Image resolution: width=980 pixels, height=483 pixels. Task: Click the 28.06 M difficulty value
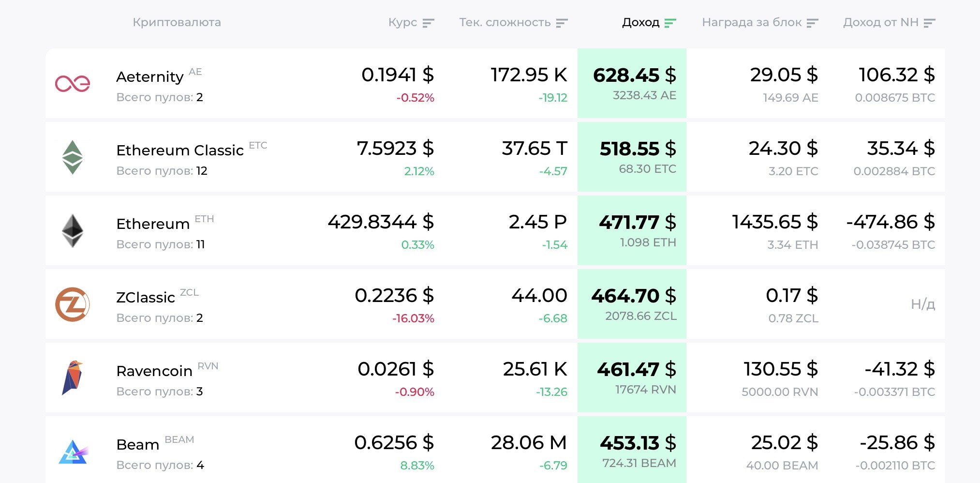point(529,443)
